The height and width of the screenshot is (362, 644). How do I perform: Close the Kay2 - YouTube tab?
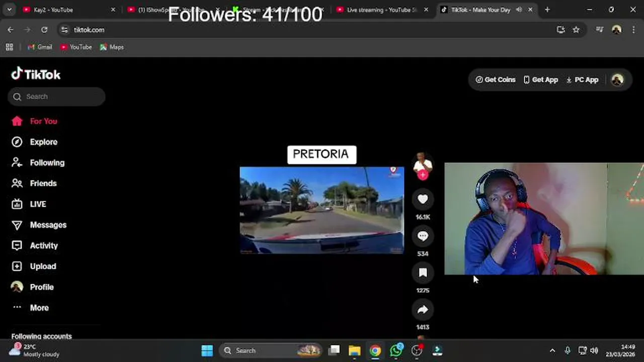(x=113, y=10)
